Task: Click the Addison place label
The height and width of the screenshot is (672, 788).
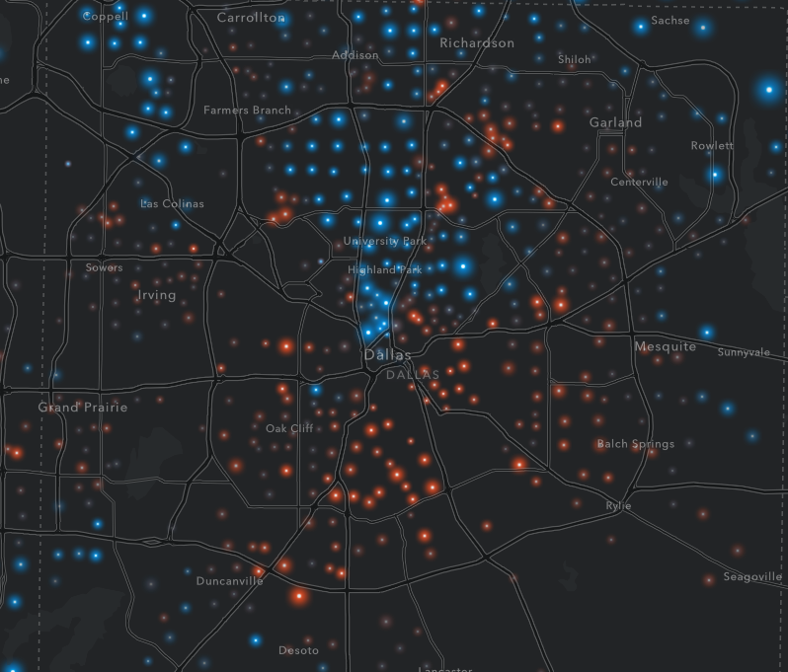Action: [x=355, y=55]
